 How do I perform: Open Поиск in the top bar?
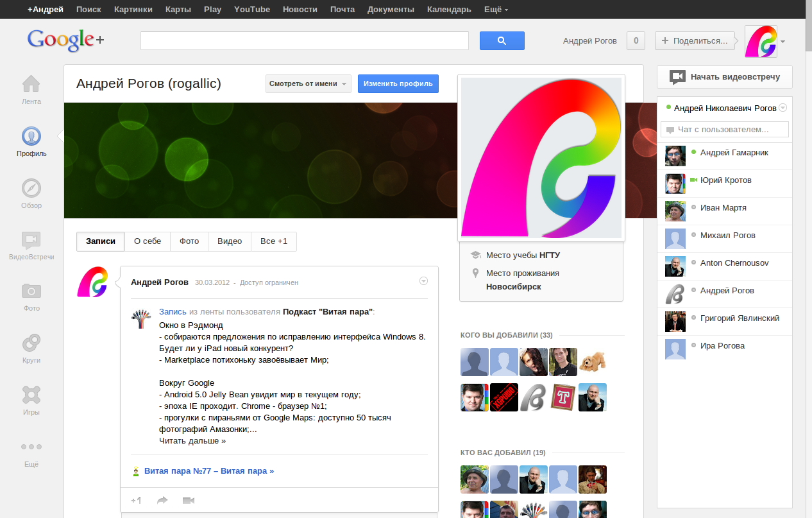pos(89,10)
